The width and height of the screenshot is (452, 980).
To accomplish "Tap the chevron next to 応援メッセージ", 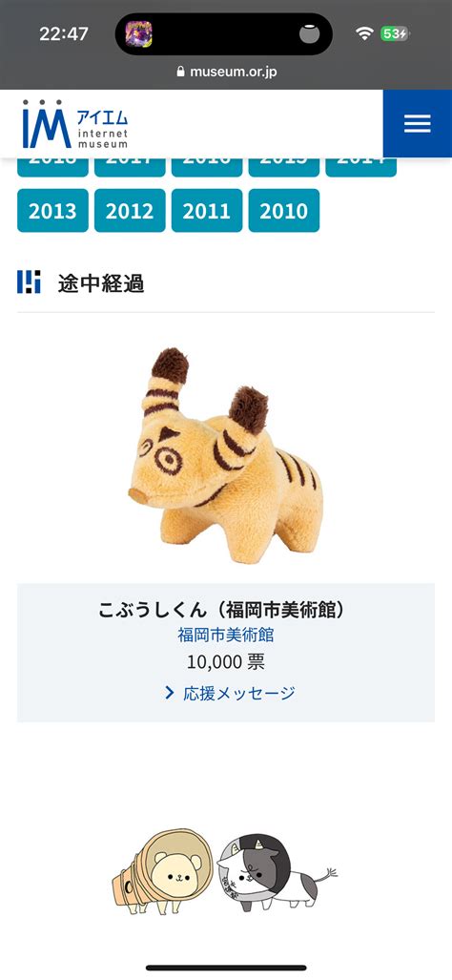I will [169, 693].
